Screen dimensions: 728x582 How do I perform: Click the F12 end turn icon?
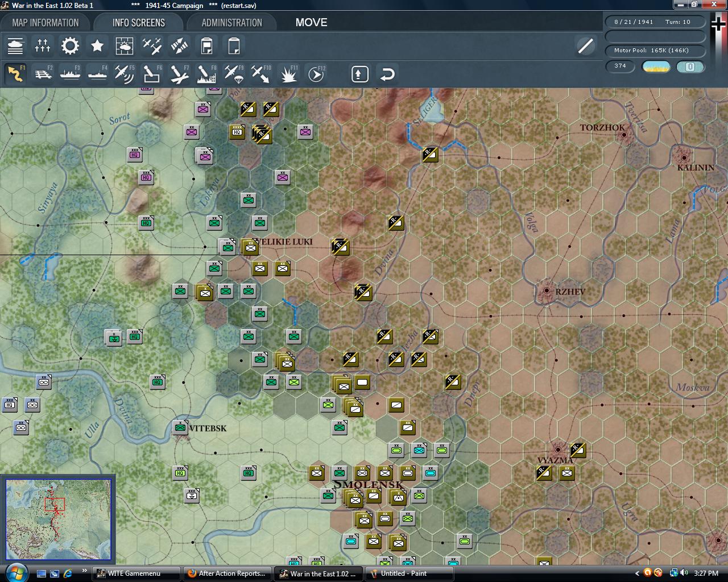pos(316,74)
